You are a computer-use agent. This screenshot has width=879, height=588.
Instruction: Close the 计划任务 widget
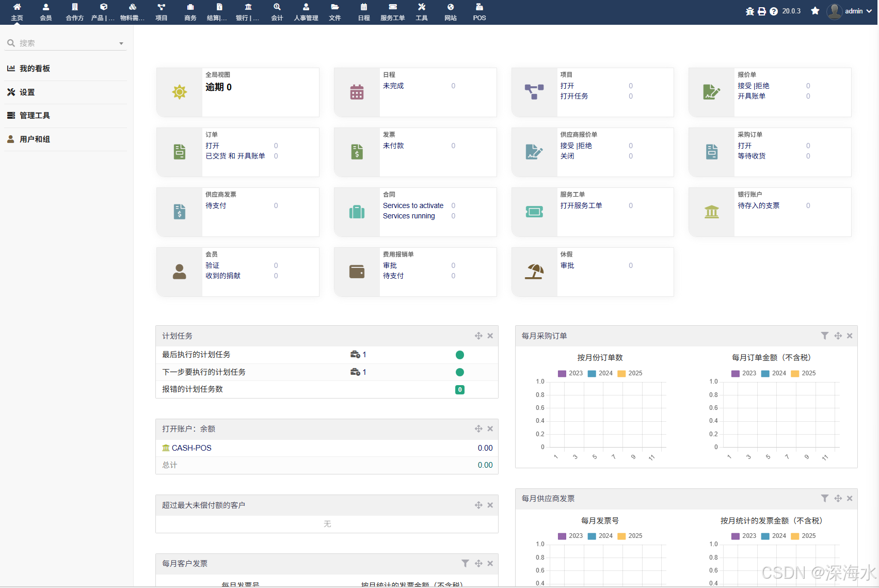click(x=490, y=336)
